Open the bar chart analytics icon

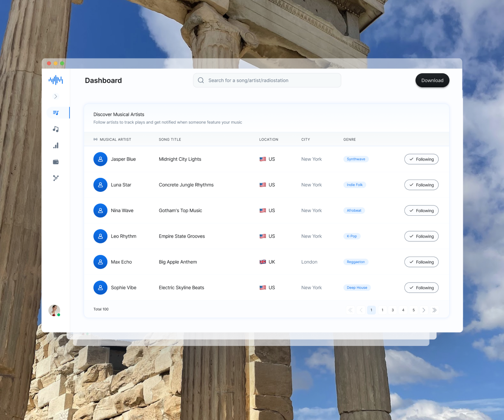(56, 145)
